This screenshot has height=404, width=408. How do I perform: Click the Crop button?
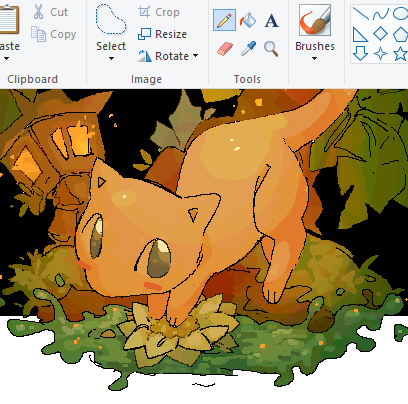(159, 12)
